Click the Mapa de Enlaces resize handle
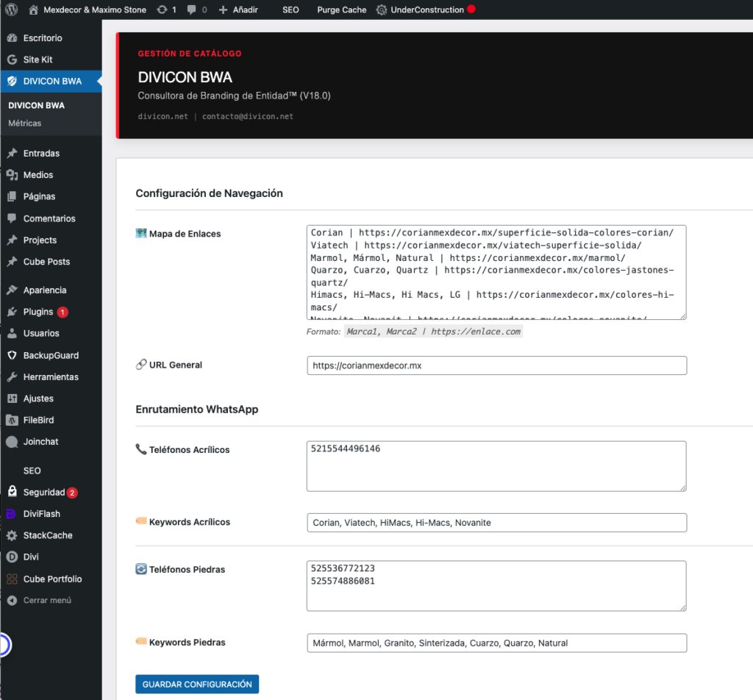This screenshot has height=700, width=753. (683, 316)
